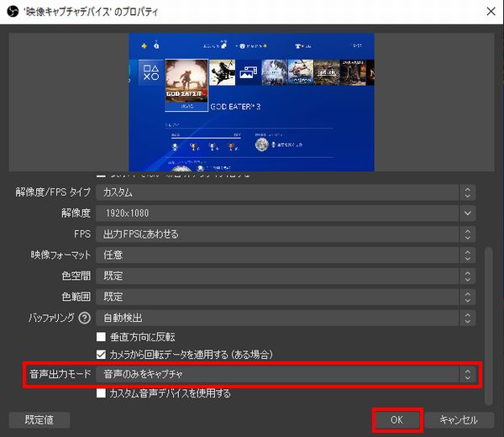Open the バッファリング 自動検出 dropdown
Screen dimensions: 504x437
pos(286,318)
